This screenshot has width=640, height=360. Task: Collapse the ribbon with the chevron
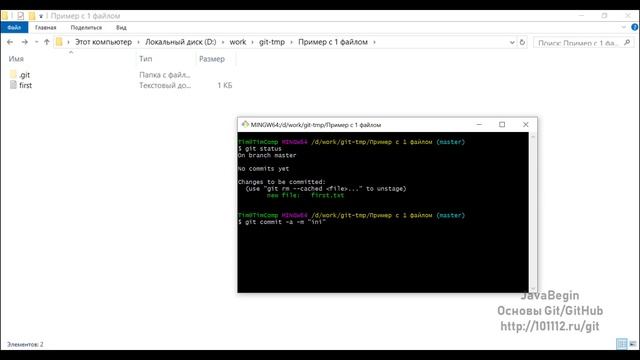[x=624, y=27]
